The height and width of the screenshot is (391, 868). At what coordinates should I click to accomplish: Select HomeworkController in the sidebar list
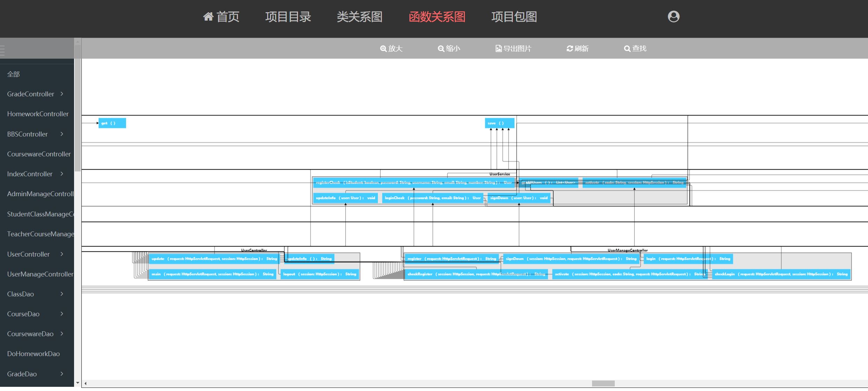click(x=38, y=114)
